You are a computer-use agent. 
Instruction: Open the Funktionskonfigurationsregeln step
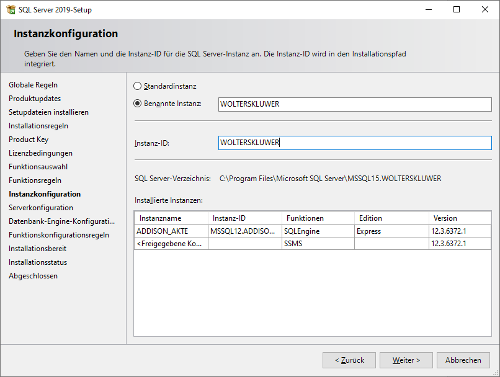tap(59, 235)
